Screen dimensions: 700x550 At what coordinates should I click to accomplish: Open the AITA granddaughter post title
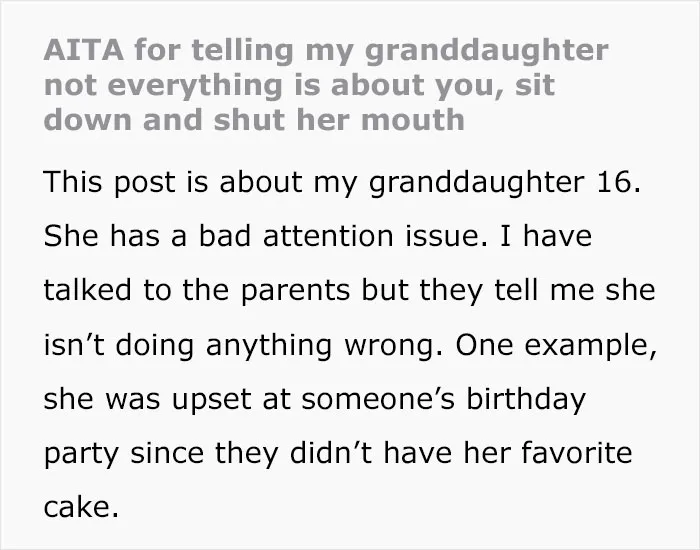(326, 85)
